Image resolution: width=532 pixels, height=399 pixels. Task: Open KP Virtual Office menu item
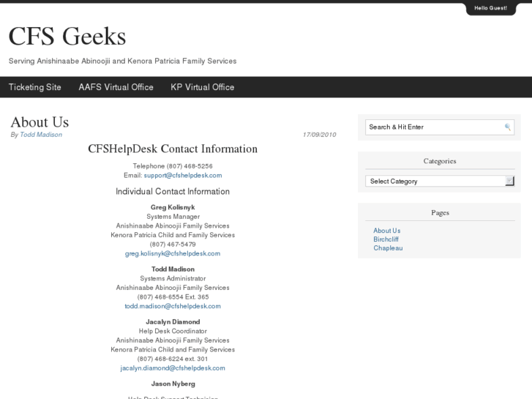(202, 87)
